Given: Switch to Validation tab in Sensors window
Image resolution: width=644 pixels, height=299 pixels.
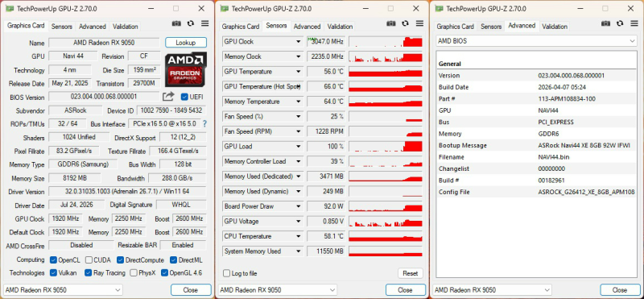Looking at the screenshot, I should (x=340, y=27).
